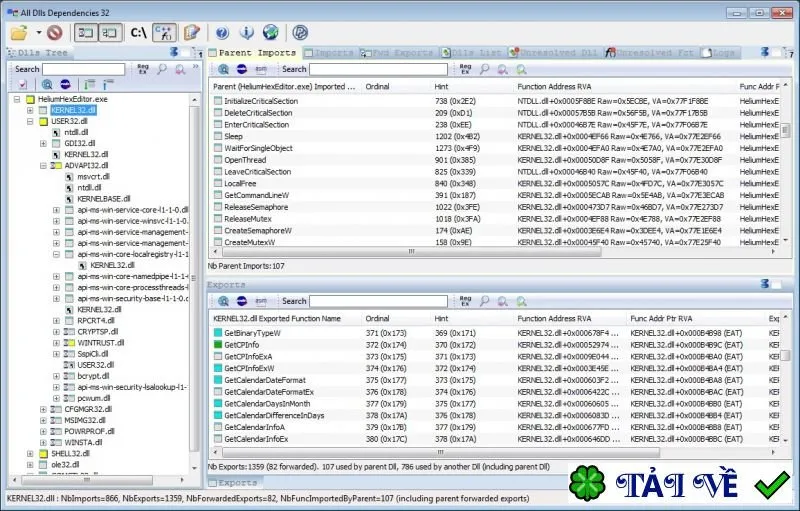800x511 pixels.
Task: Open the options notepad icon in toolbar
Action: tap(192, 33)
